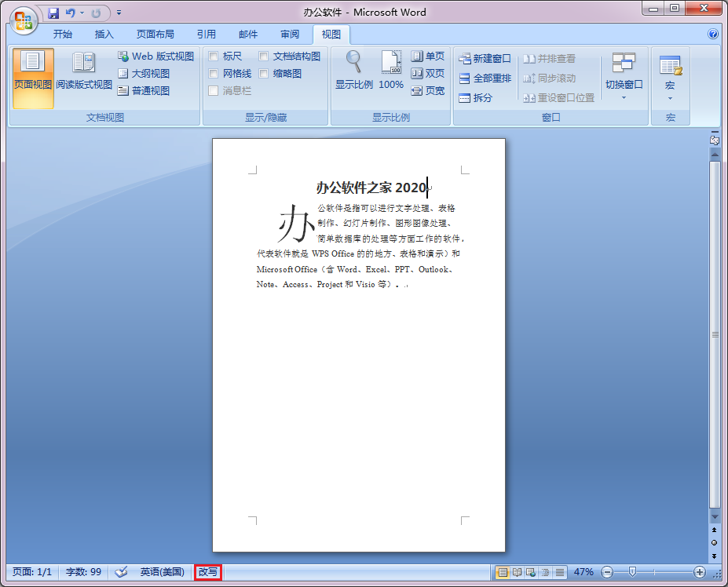The width and height of the screenshot is (728, 587).
Task: Enable the 网格线 checkbox
Action: [x=214, y=73]
